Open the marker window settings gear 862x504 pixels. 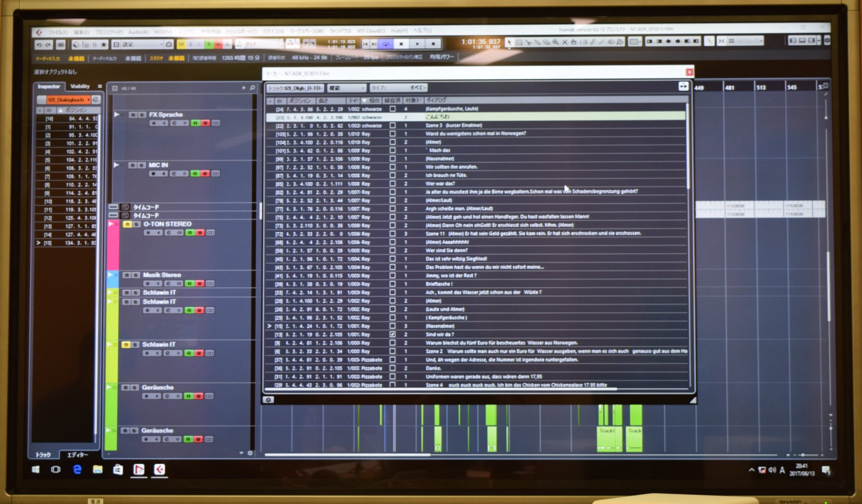[x=268, y=400]
